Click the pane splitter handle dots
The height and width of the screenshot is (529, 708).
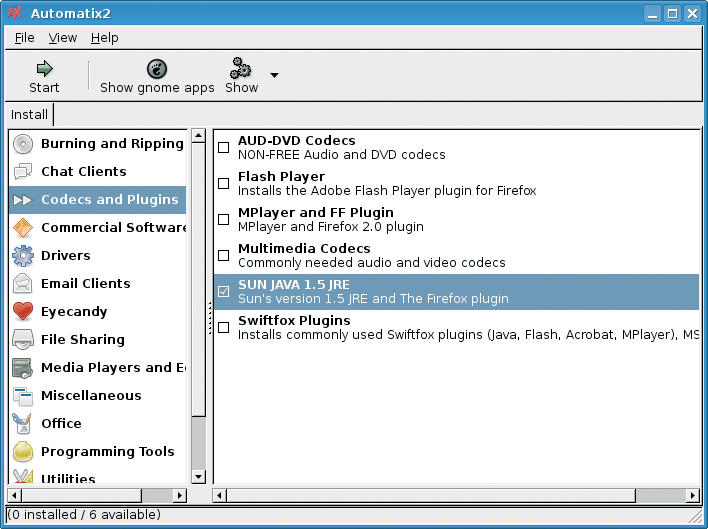210,318
